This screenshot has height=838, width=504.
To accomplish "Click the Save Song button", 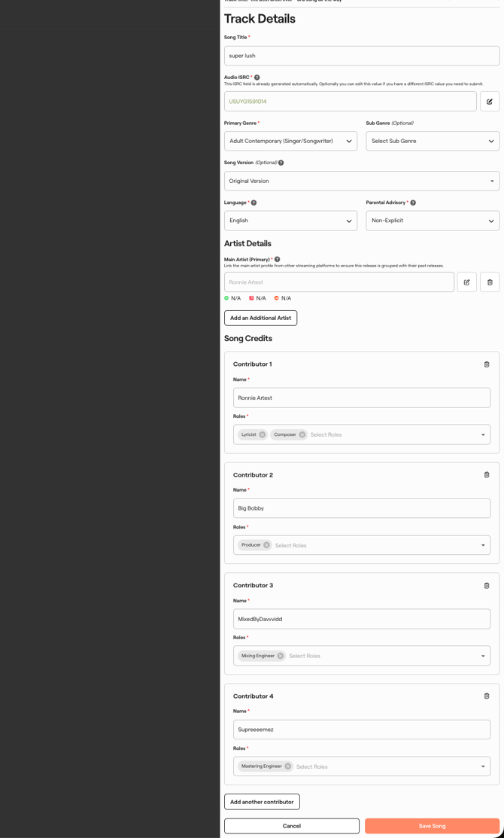I will [x=432, y=826].
